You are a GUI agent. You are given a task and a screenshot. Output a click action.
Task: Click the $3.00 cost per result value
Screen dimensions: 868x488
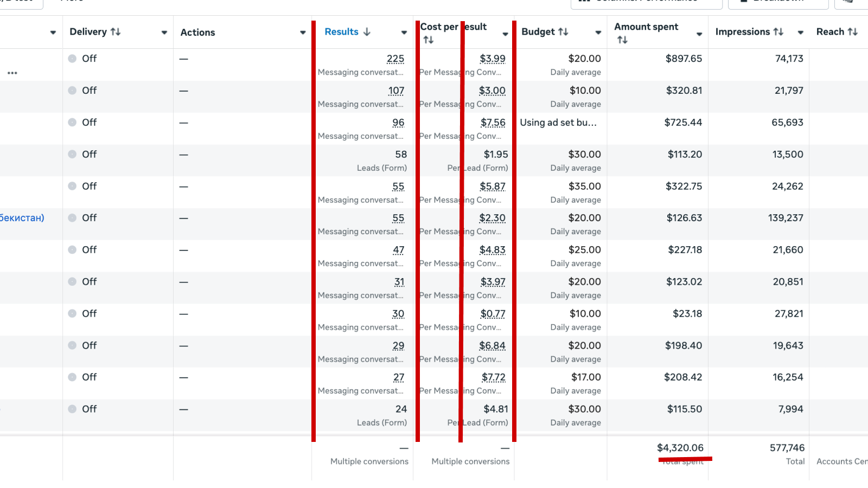pos(492,91)
